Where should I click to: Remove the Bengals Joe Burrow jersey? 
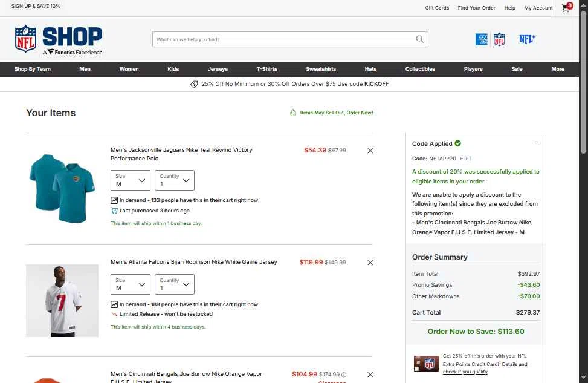click(370, 375)
